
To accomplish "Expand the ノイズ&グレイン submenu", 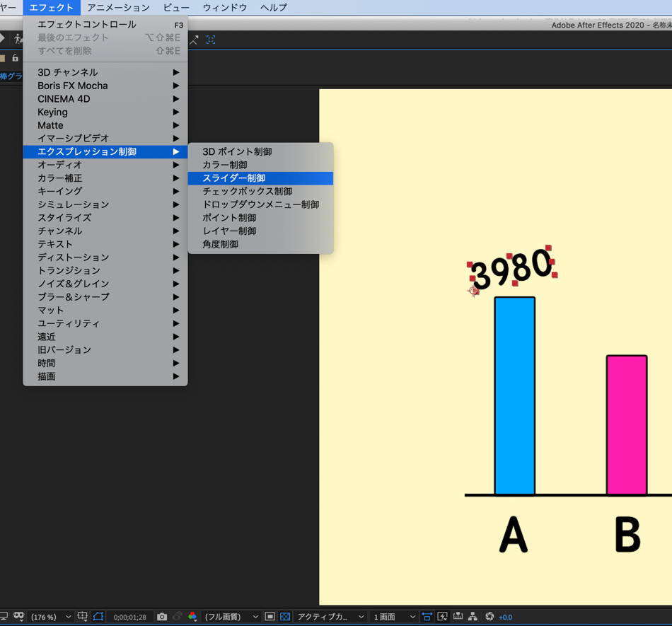I will [x=105, y=284].
